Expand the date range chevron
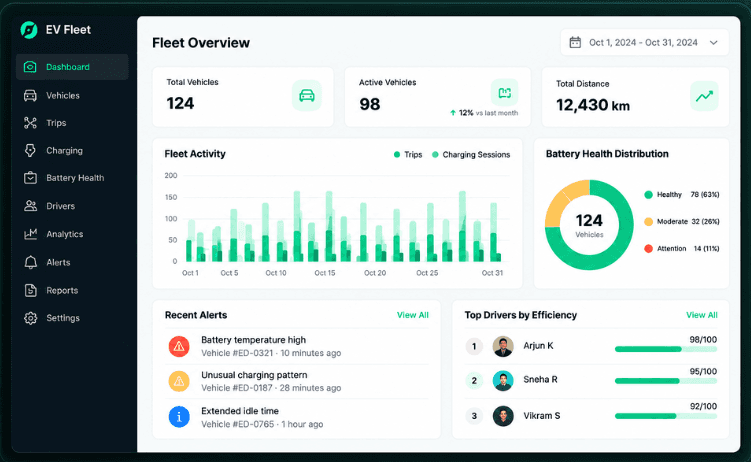751x462 pixels. [x=714, y=43]
